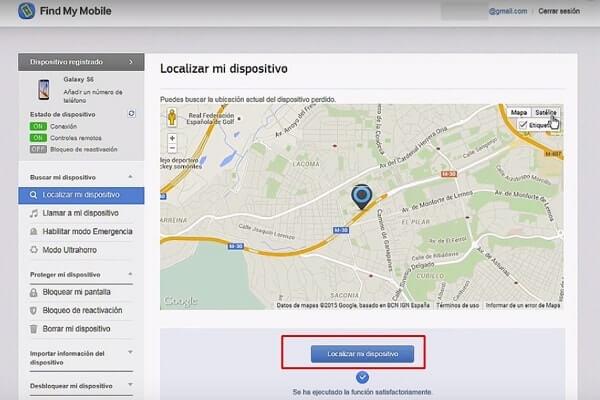This screenshot has width=600, height=400.
Task: Open Términos de uso map link
Action: pos(457,305)
